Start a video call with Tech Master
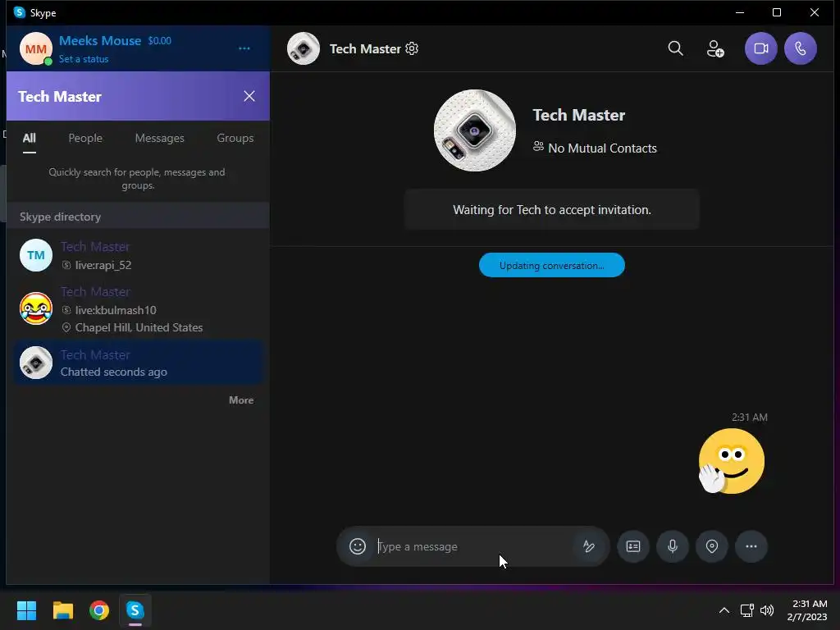The image size is (840, 630). coord(760,48)
